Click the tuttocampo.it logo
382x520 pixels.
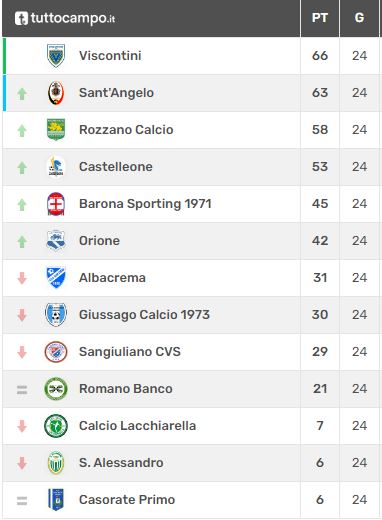click(x=65, y=18)
